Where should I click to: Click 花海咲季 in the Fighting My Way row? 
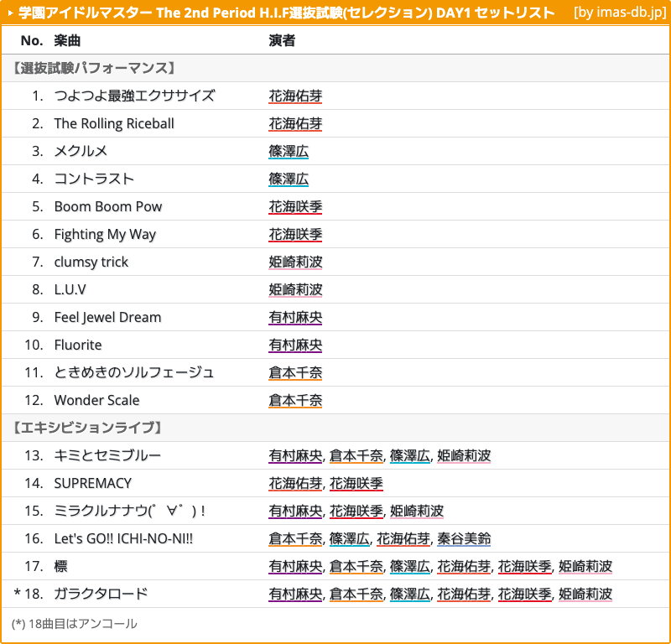point(295,234)
